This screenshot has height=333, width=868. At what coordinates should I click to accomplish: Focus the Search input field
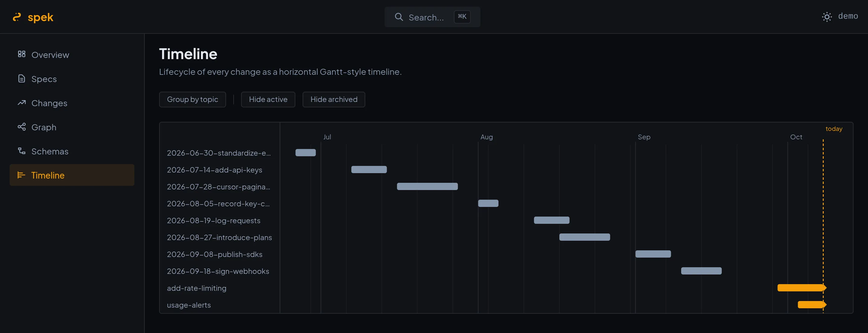point(432,17)
